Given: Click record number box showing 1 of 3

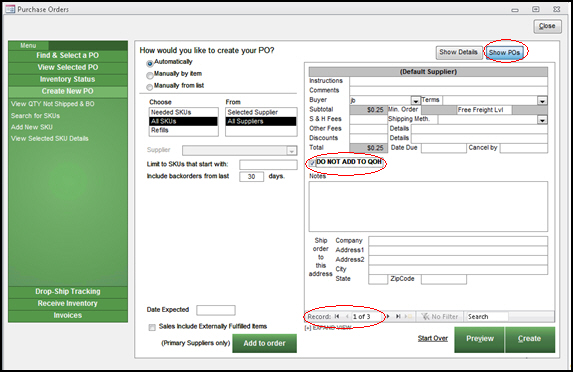Looking at the screenshot, I should coord(366,317).
